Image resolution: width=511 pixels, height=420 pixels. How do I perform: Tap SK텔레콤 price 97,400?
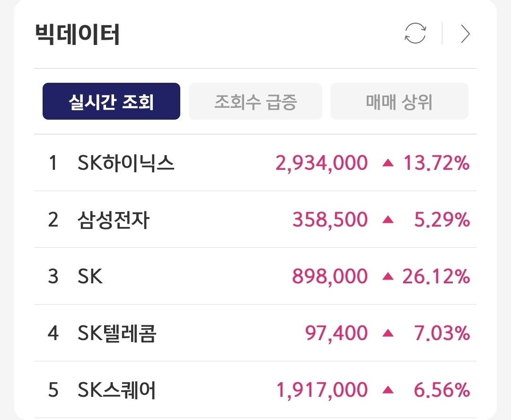(336, 333)
